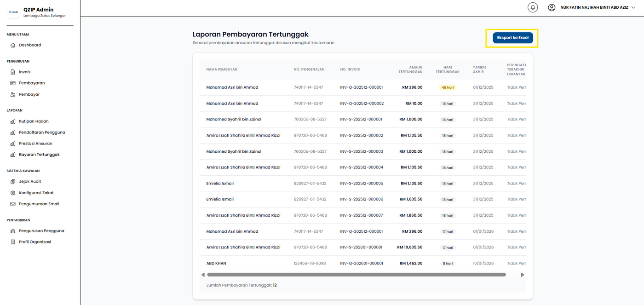Click the Kutipan Harian chart icon
The height and width of the screenshot is (305, 644).
point(13,121)
